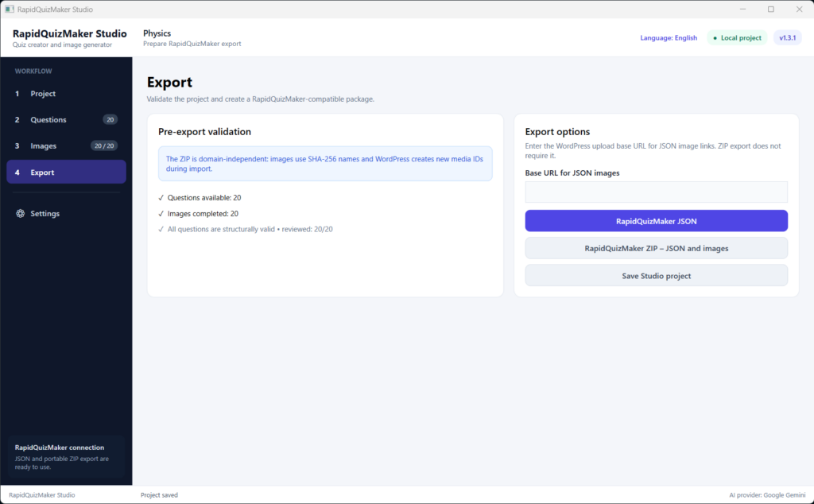Click AI provider: Google Gemini in status bar

coord(767,495)
